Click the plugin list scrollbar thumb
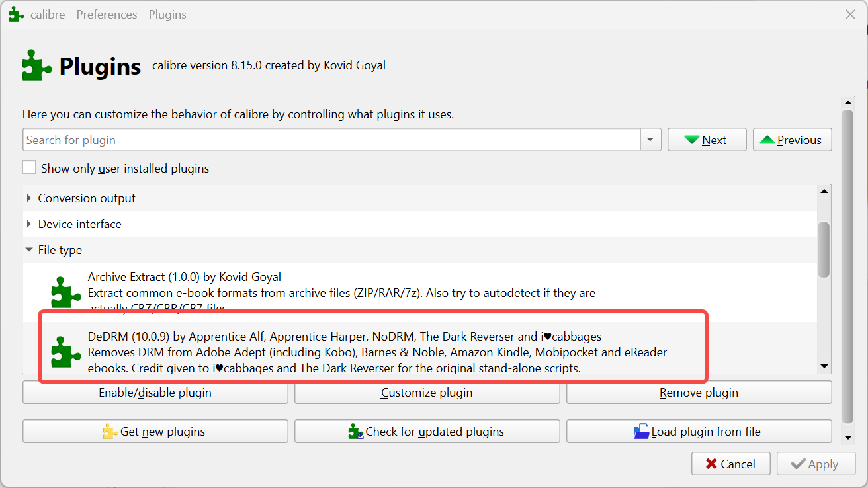This screenshot has height=488, width=868. [824, 249]
